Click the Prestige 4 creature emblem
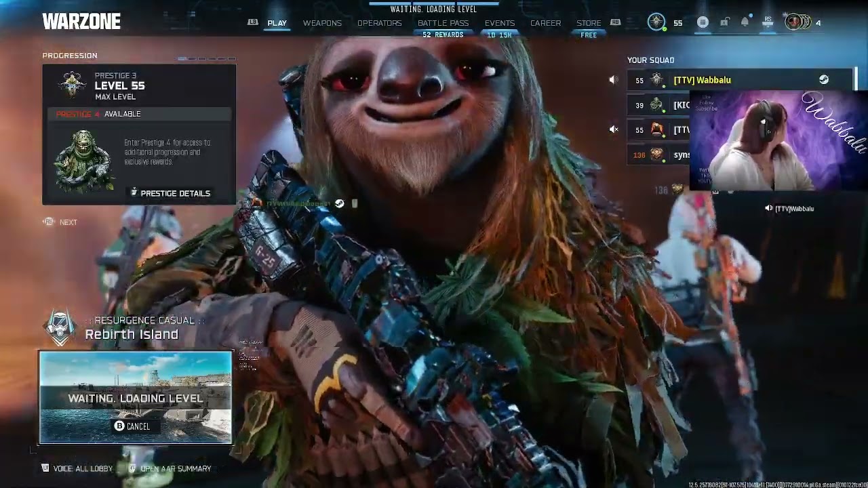Screen dimensions: 868x488 pos(85,161)
